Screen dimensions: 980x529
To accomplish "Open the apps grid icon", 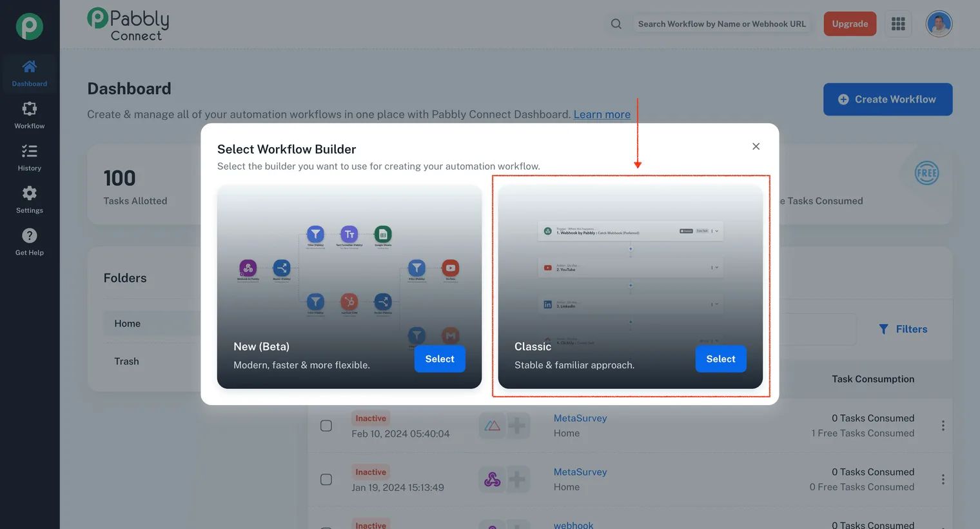I will tap(898, 24).
